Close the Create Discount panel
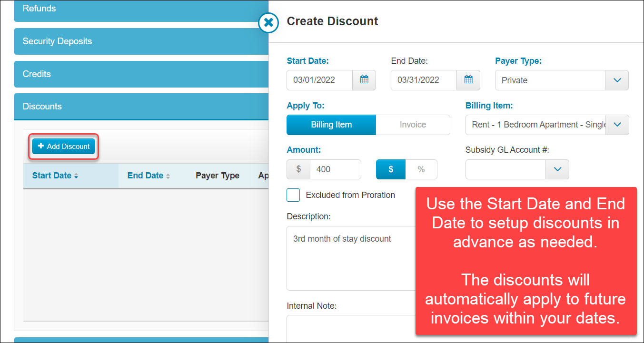The height and width of the screenshot is (343, 644). point(268,22)
